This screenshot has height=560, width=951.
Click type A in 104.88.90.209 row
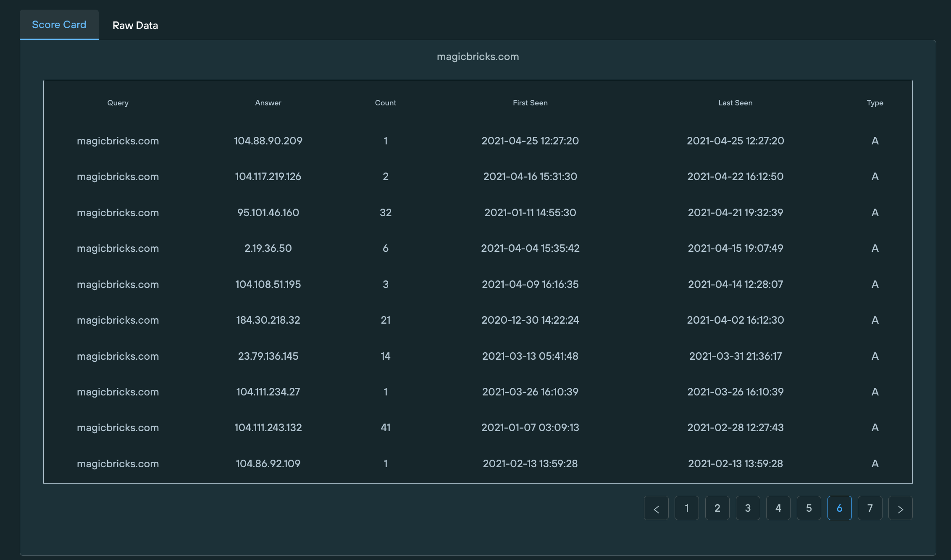[875, 141]
